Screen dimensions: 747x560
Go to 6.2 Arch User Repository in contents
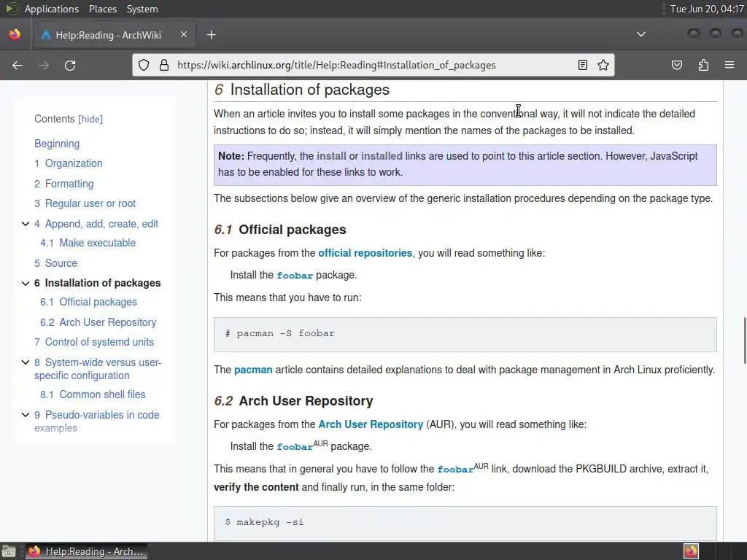point(98,322)
